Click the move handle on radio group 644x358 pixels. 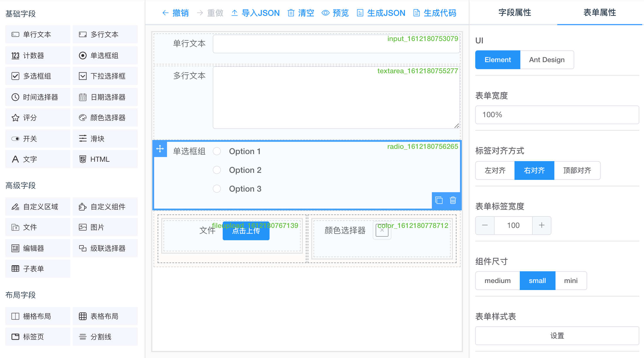click(x=160, y=149)
